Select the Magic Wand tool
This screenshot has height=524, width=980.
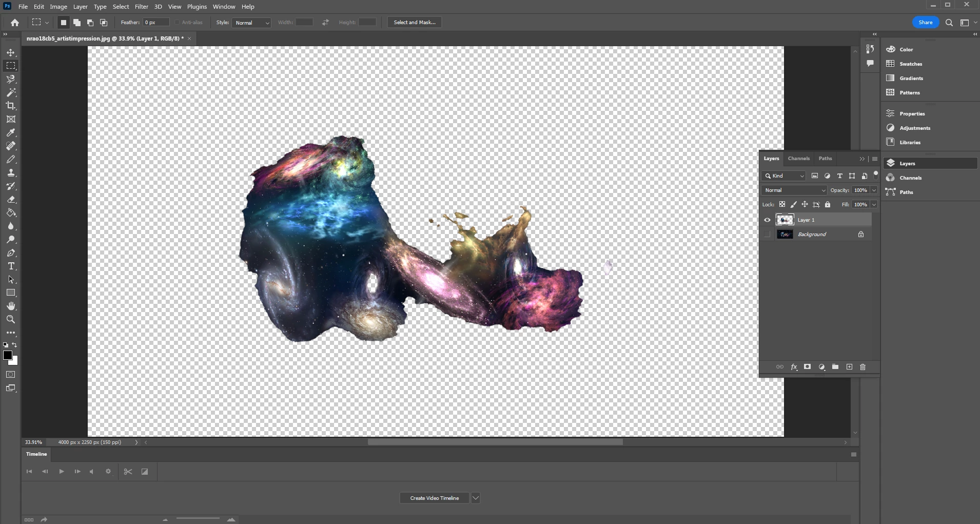(x=11, y=92)
